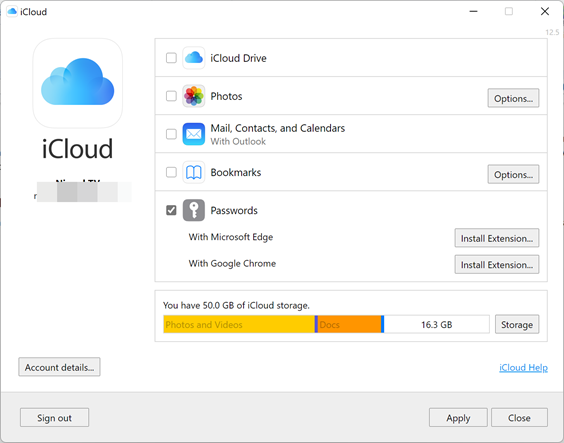This screenshot has width=564, height=443.
Task: Install the extension for Microsoft Edge
Action: tap(497, 238)
